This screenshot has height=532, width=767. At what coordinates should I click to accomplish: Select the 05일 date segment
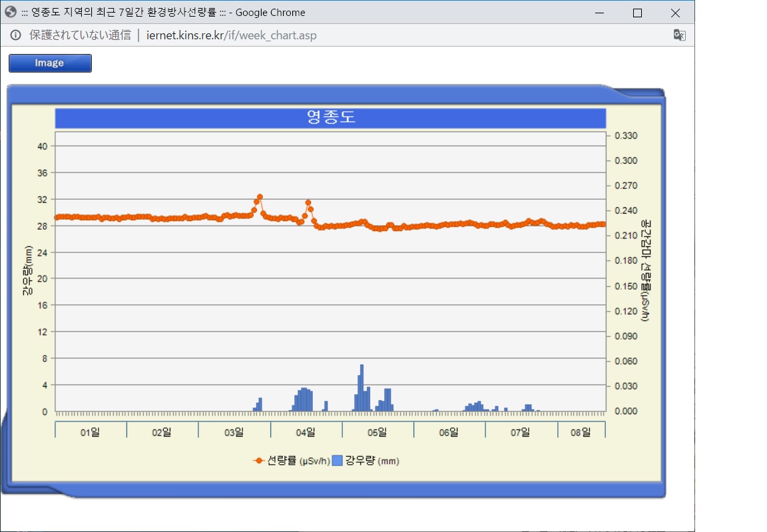(x=378, y=432)
